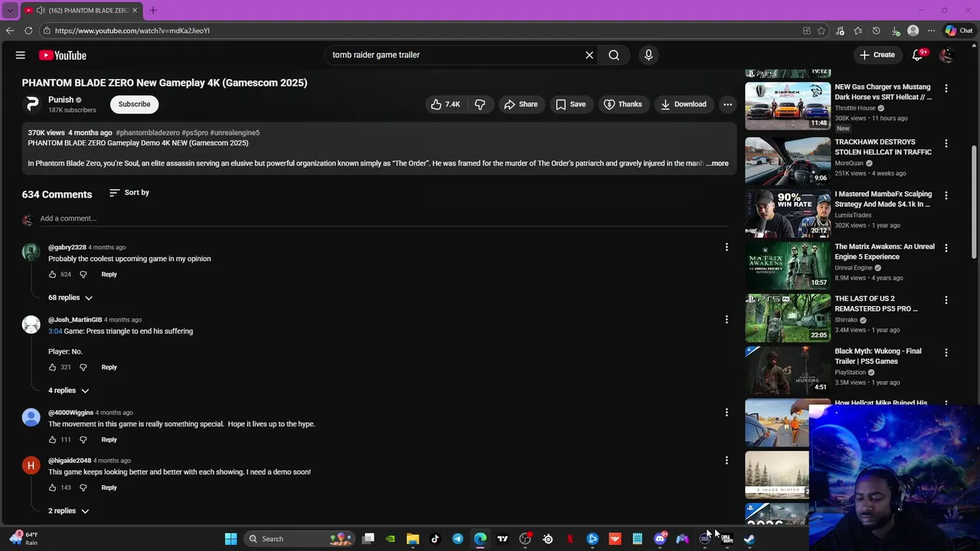Open Steam from the taskbar

tap(750, 539)
